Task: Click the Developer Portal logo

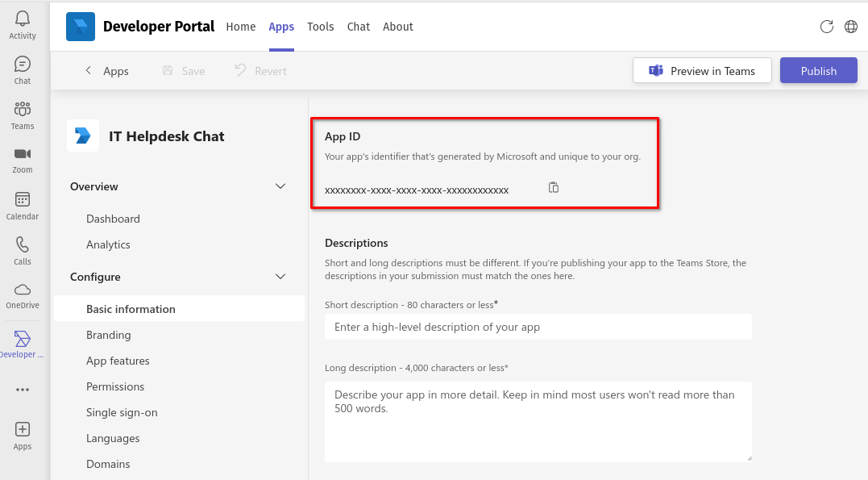Action: click(81, 27)
